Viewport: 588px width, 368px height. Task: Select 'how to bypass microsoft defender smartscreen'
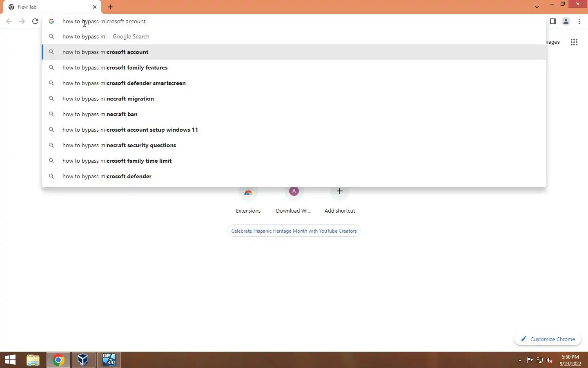tap(294, 83)
